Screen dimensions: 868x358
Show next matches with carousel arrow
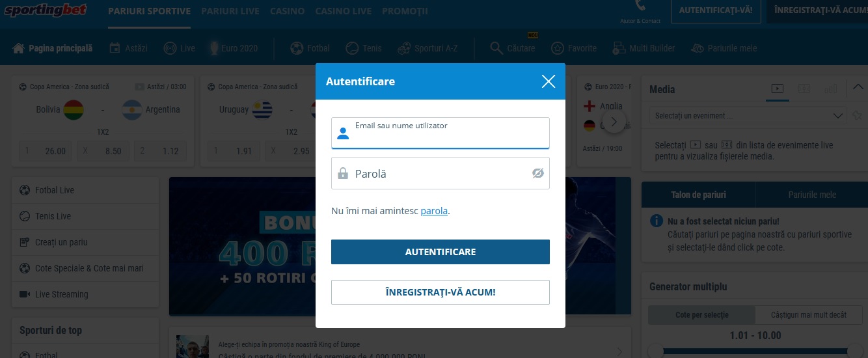click(x=614, y=121)
